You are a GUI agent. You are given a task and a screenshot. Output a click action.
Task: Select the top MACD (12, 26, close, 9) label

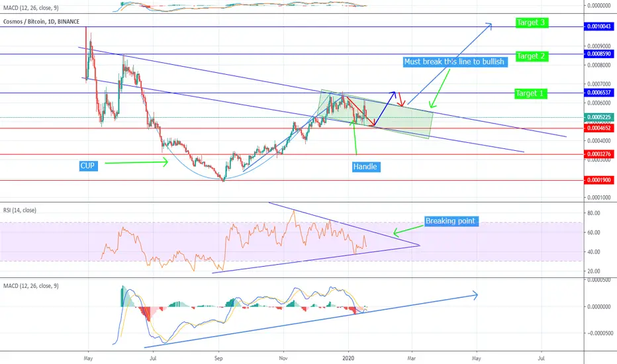point(31,7)
